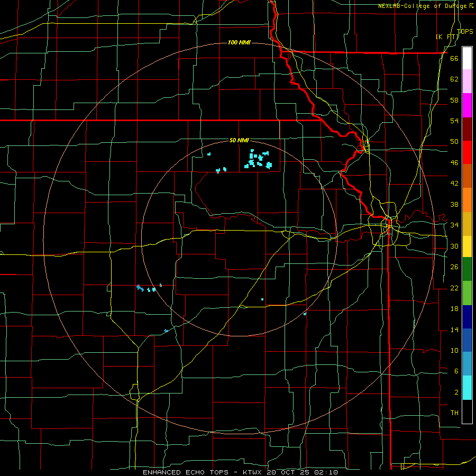
Task: Click the bright red legend swatch
Action: 467,152
